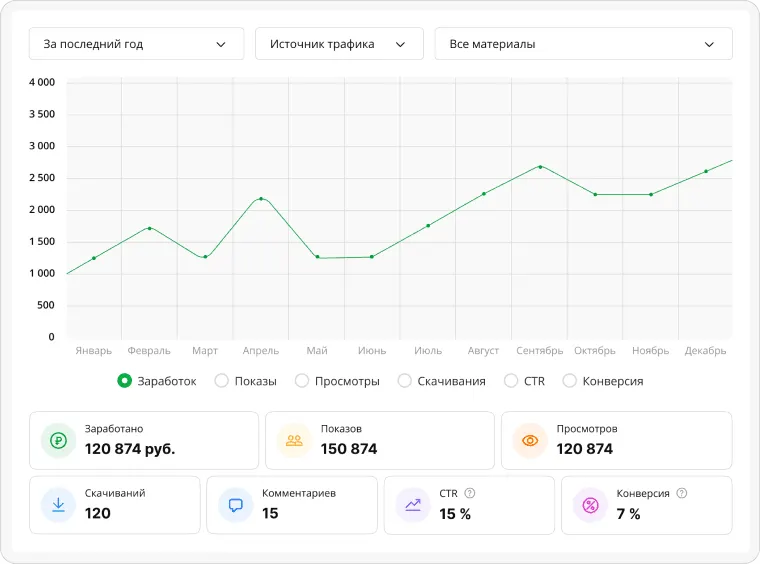The width and height of the screenshot is (760, 564).
Task: Click the '7 %' conversion value
Action: coord(628,514)
